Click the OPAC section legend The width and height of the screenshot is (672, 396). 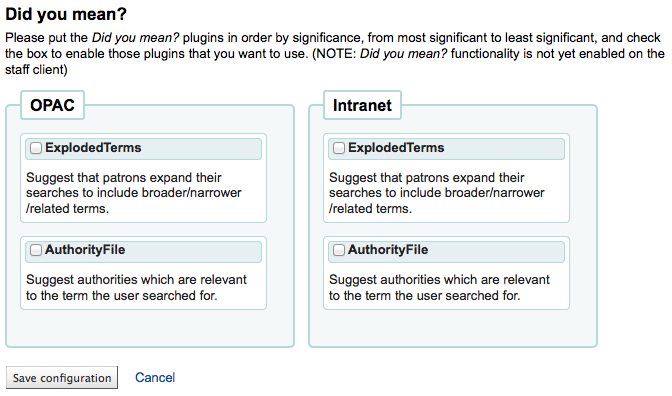[x=52, y=105]
